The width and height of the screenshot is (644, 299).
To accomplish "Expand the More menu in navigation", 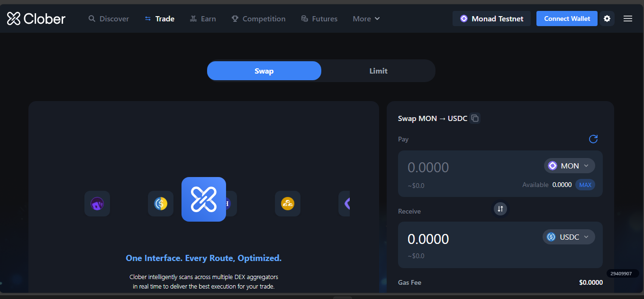I will coord(366,19).
